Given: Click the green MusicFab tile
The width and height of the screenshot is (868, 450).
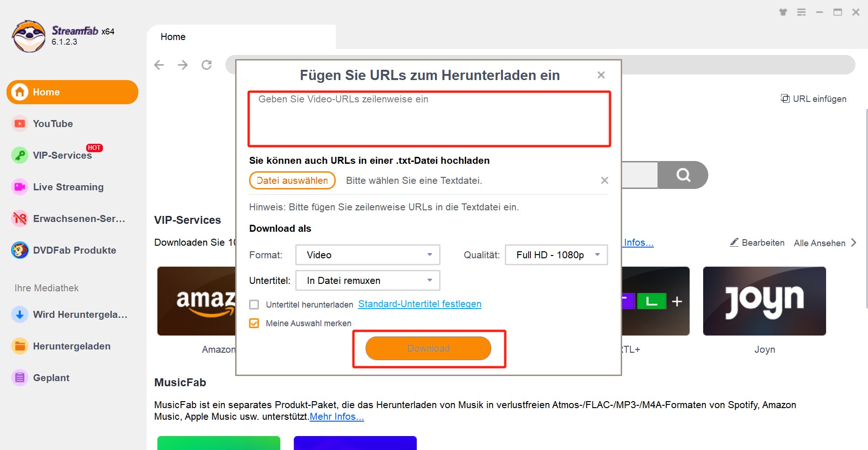Looking at the screenshot, I should coord(219,443).
